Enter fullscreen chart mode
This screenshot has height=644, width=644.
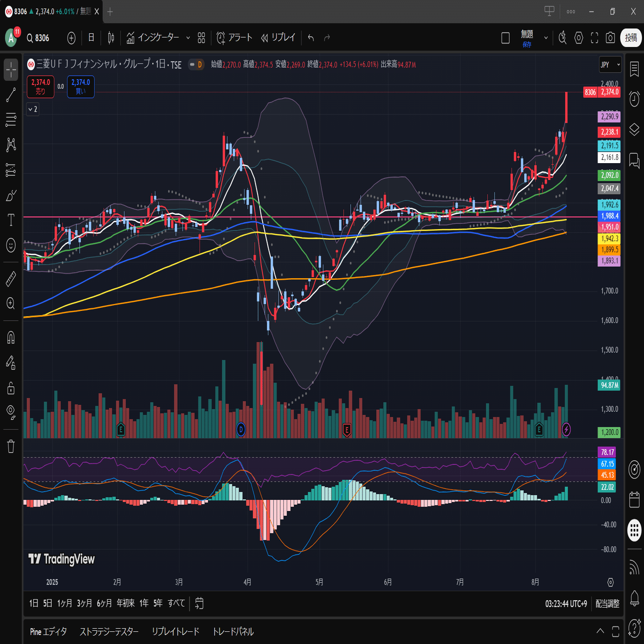[594, 37]
